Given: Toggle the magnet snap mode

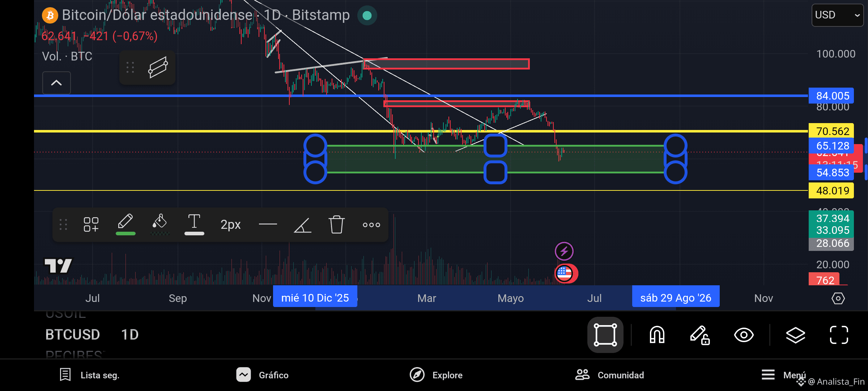Looking at the screenshot, I should 657,335.
